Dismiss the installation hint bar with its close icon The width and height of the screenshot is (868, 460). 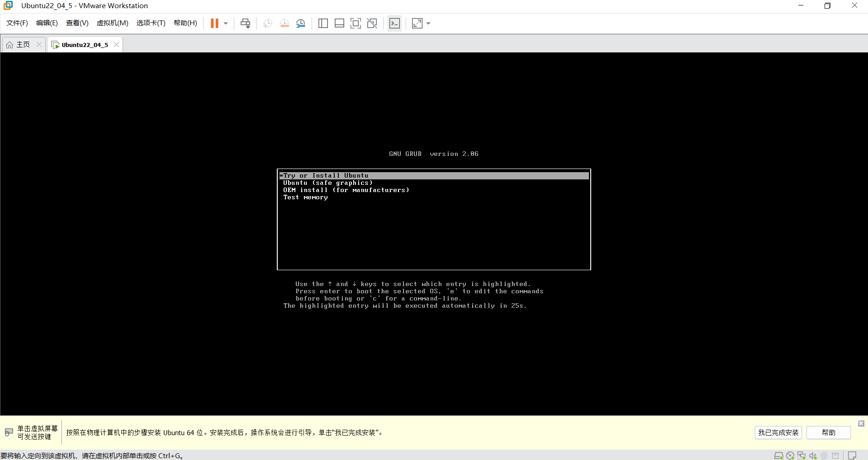[x=860, y=423]
